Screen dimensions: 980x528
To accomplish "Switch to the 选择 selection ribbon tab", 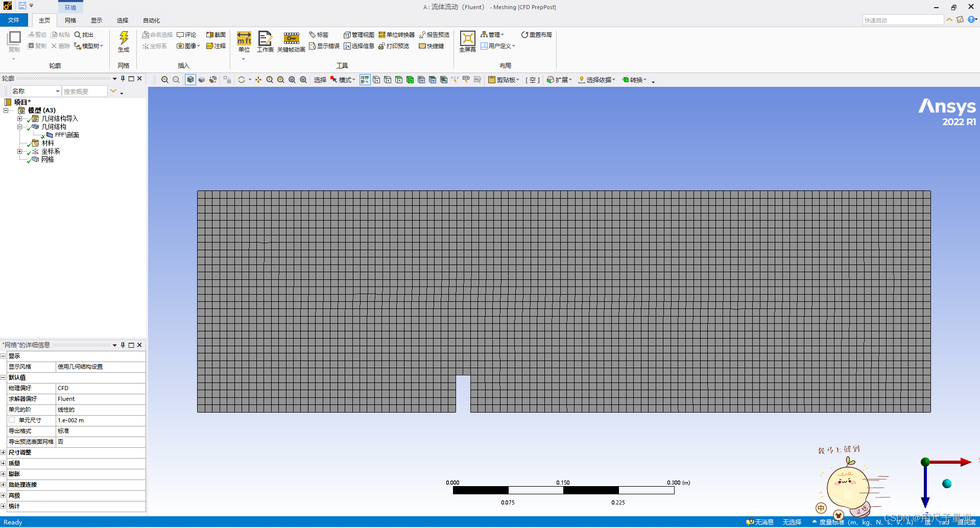I will click(x=123, y=20).
